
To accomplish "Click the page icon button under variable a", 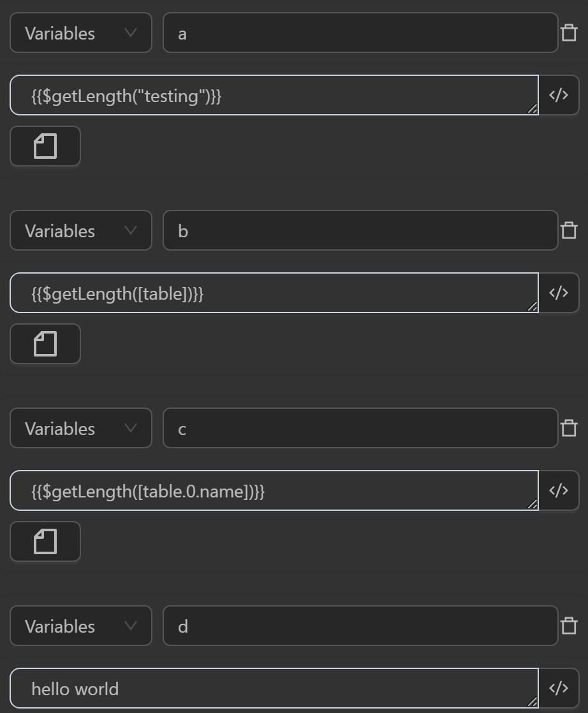I will [x=45, y=146].
